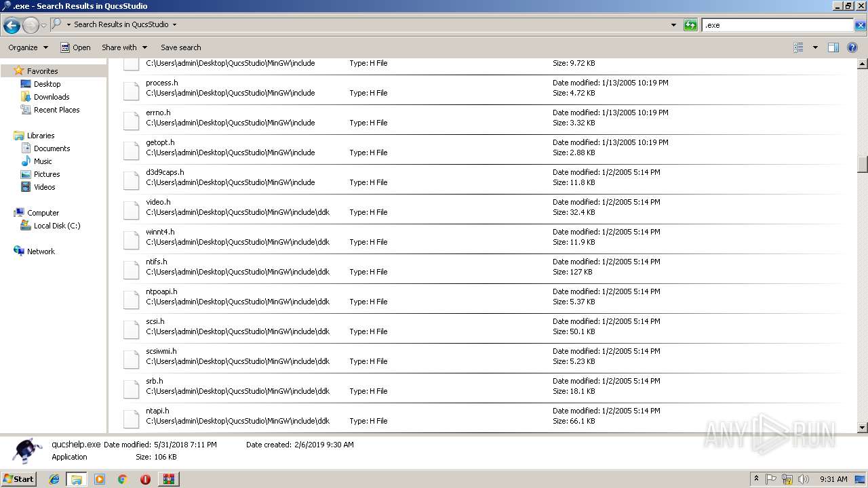Open Google Chrome from the taskbar
Screen dimensions: 868x488
(122, 479)
